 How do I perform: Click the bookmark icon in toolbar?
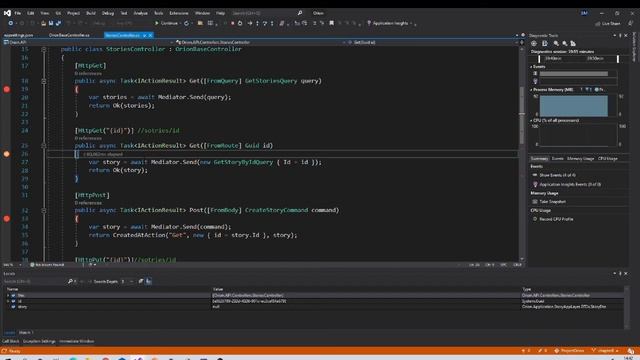click(331, 23)
